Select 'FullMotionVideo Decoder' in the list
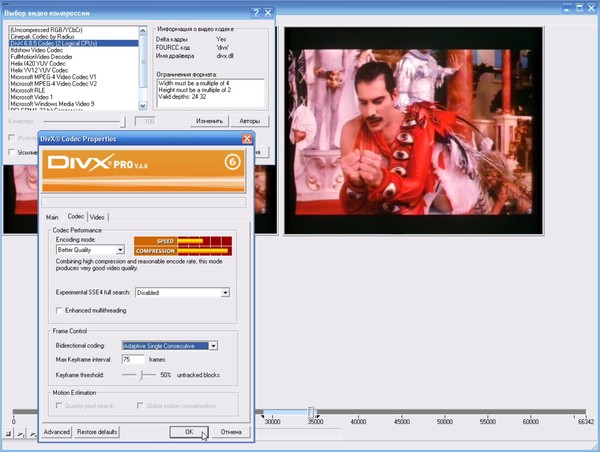 pyautogui.click(x=74, y=57)
